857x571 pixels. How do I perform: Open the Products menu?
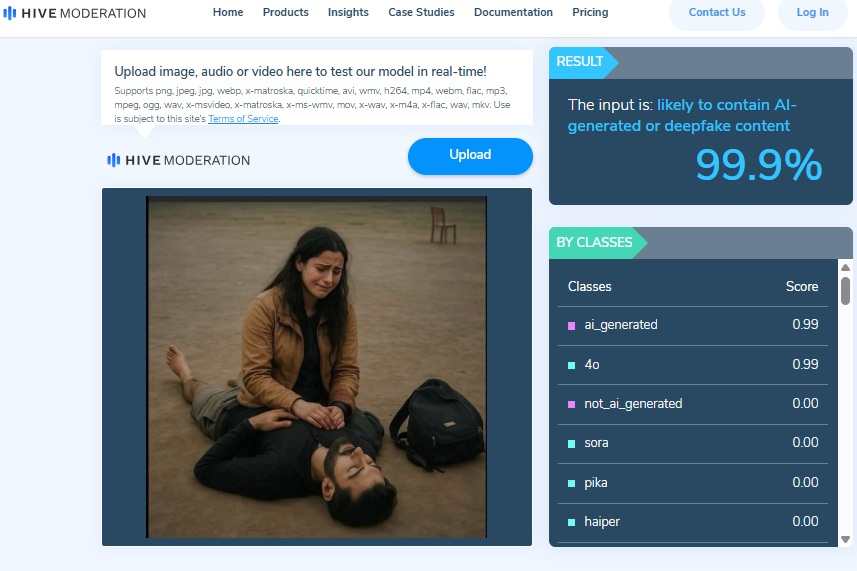click(x=285, y=12)
